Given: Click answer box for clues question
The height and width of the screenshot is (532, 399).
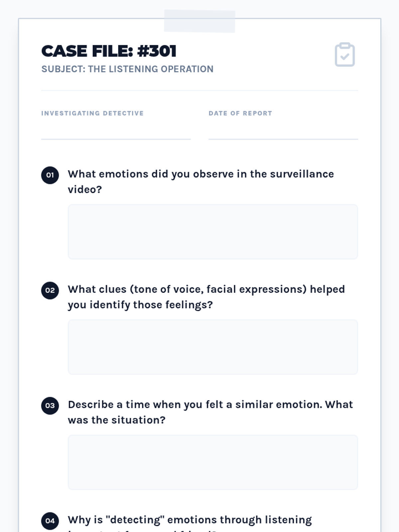Looking at the screenshot, I should (213, 347).
